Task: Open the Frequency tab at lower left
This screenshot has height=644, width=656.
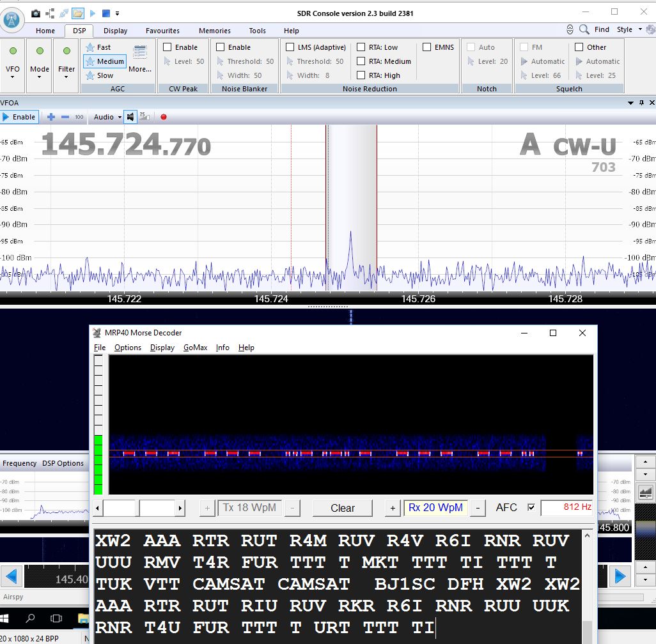Action: coord(20,463)
